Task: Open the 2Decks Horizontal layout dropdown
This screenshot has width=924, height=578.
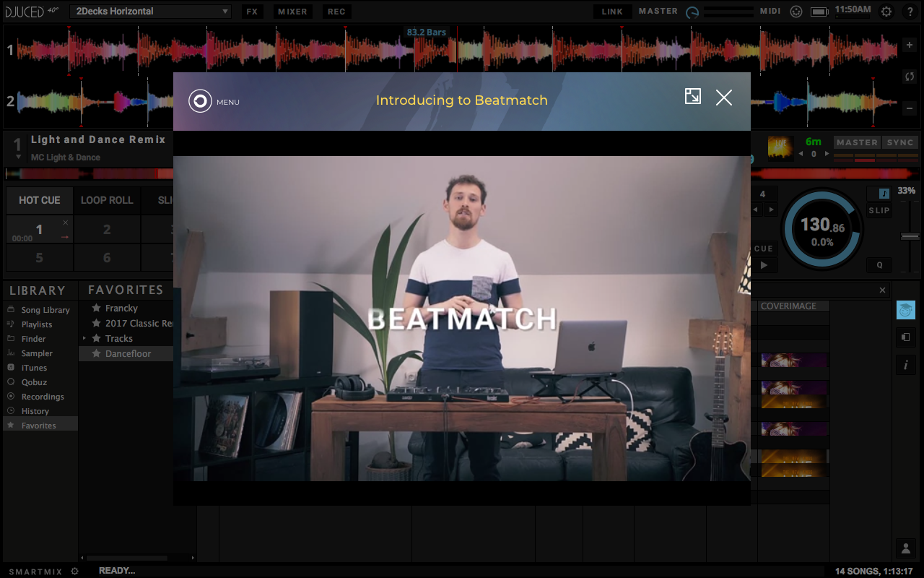Action: coord(151,12)
